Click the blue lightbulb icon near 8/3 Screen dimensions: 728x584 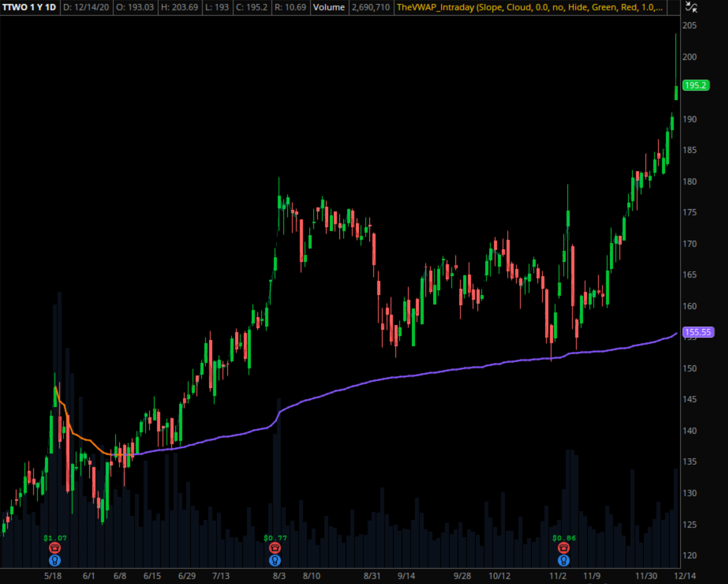(x=275, y=561)
